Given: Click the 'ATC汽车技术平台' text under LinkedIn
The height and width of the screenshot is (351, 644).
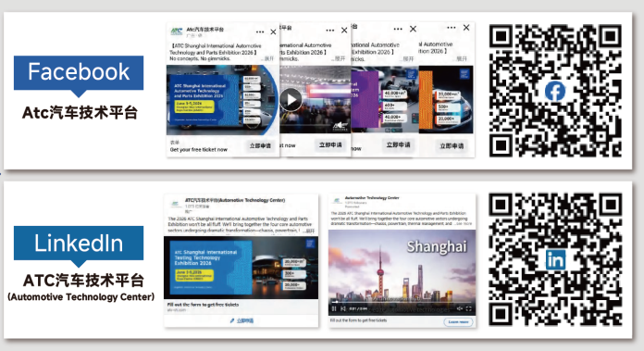Looking at the screenshot, I should pos(83,281).
